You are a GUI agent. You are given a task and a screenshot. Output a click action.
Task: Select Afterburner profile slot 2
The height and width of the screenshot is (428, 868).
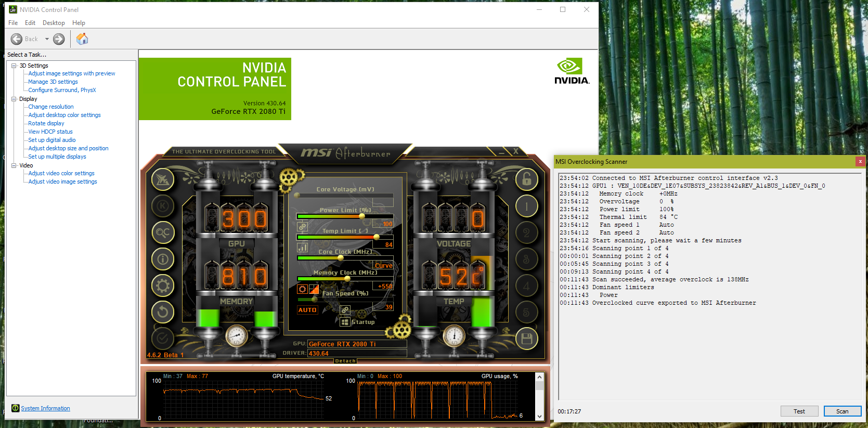click(x=526, y=232)
